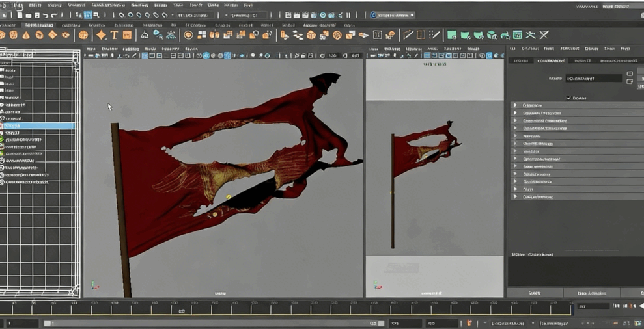Click the leftmost button at the Attribute Editor bottom
Screen dimensions: 644x329
point(535,293)
